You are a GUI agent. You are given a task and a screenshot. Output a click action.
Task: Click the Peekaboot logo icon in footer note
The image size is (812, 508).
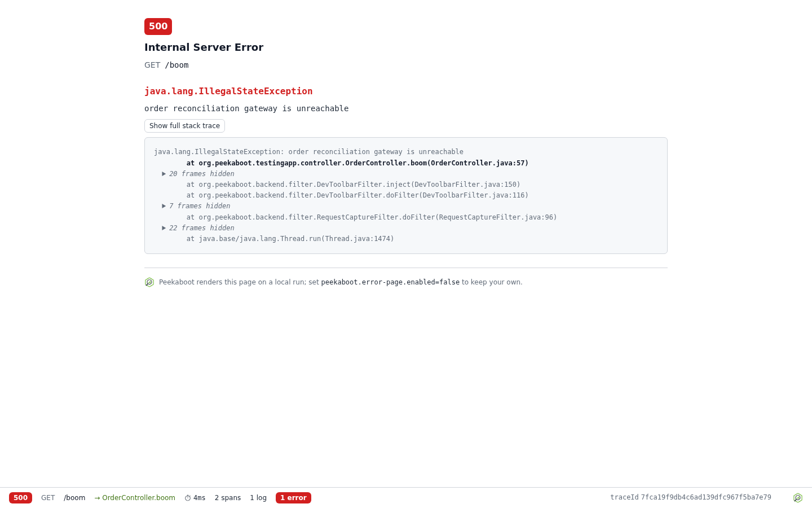149,282
